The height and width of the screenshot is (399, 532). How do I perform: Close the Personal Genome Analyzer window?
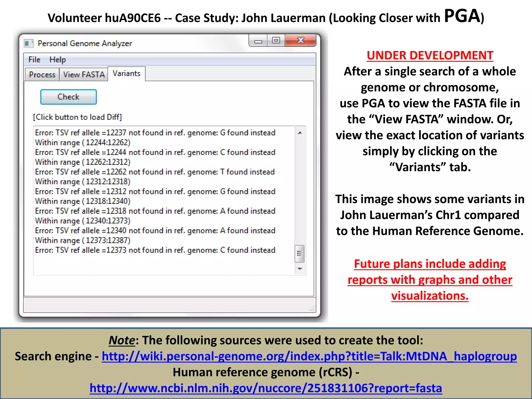301,41
